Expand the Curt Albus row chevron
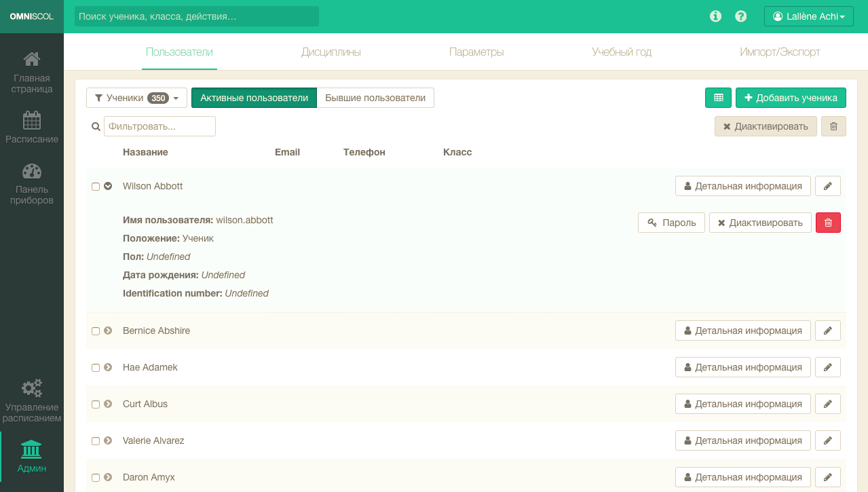 tap(108, 404)
